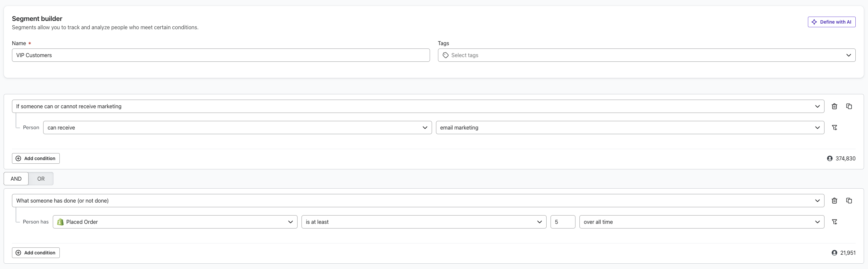
Task: Expand the 'email marketing' channel dropdown
Action: point(630,128)
